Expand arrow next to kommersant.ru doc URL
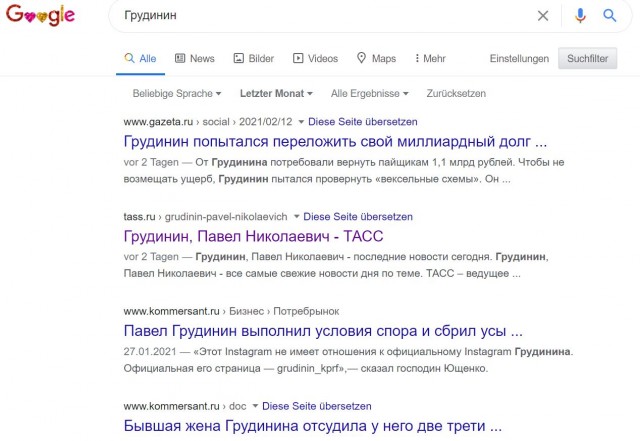640x441 pixels. coord(255,406)
